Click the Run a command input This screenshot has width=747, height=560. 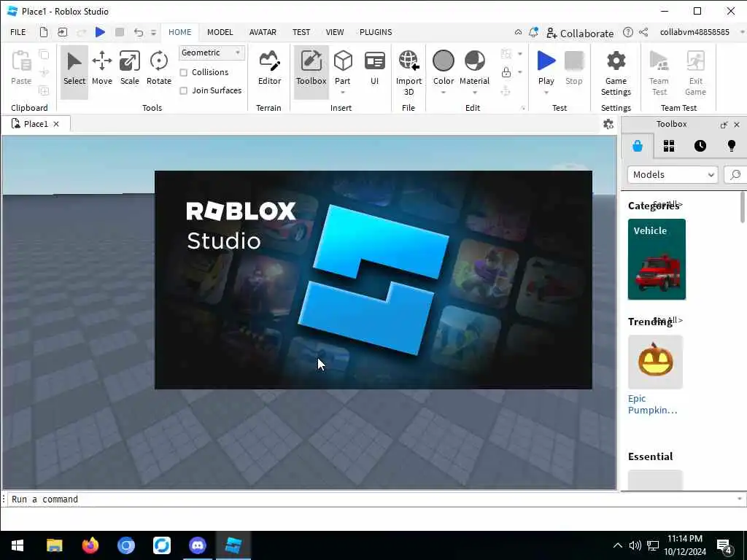(371, 499)
